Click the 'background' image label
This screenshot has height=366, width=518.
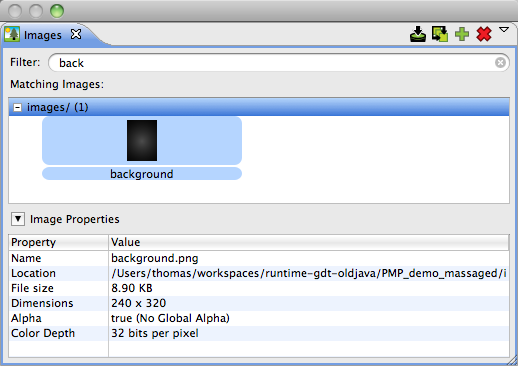point(142,174)
